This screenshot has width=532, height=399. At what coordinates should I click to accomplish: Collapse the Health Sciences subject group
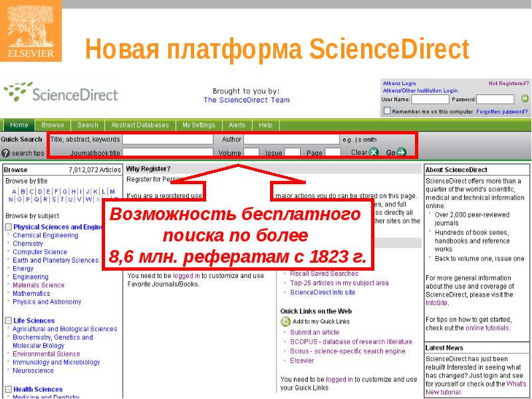point(8,389)
